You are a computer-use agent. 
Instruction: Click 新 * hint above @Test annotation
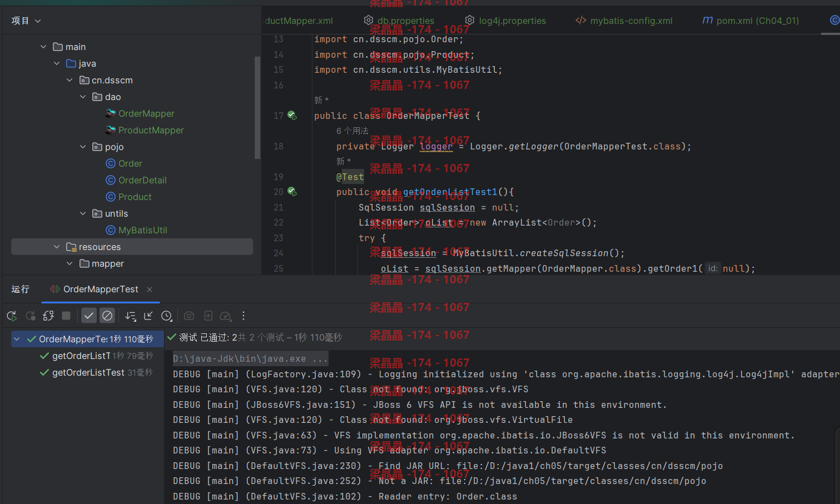point(344,161)
